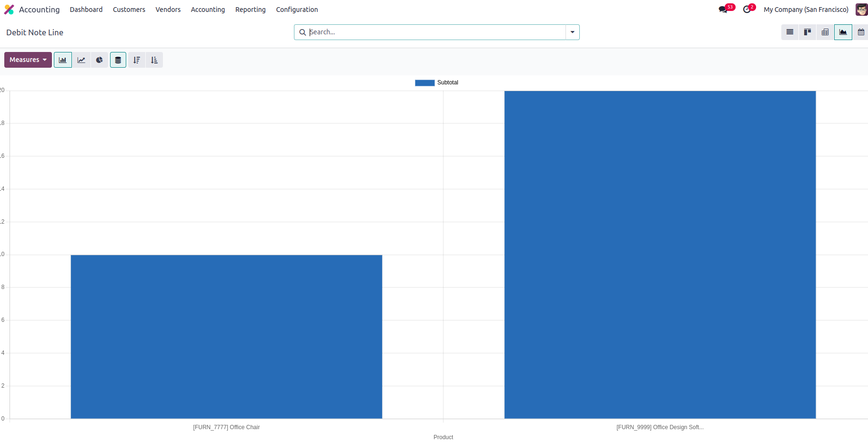Open the Accounting menu next to Vendors
The image size is (868, 443).
208,10
